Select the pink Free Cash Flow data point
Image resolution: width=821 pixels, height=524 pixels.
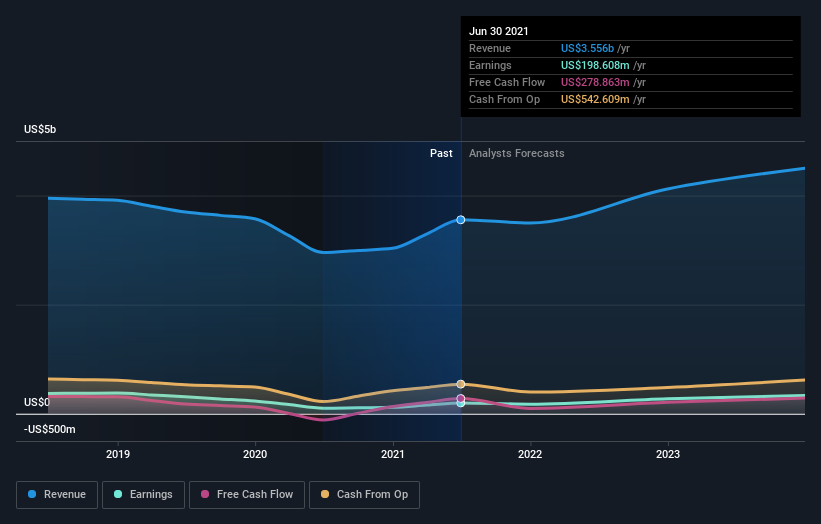point(461,398)
